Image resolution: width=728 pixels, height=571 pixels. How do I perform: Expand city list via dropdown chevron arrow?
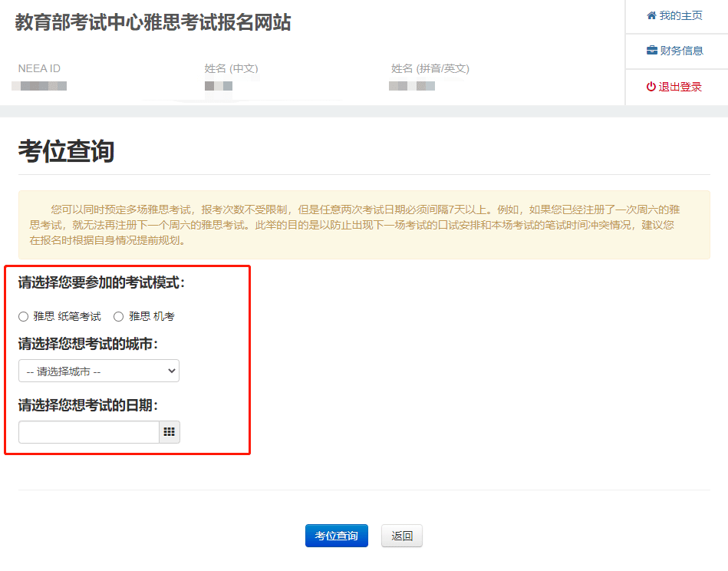pyautogui.click(x=171, y=371)
